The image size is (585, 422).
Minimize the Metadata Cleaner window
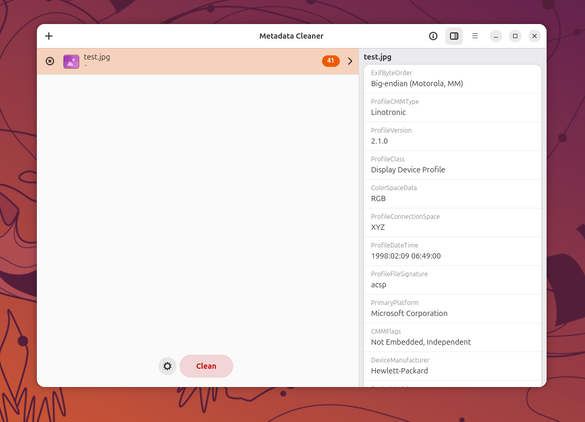click(x=496, y=36)
